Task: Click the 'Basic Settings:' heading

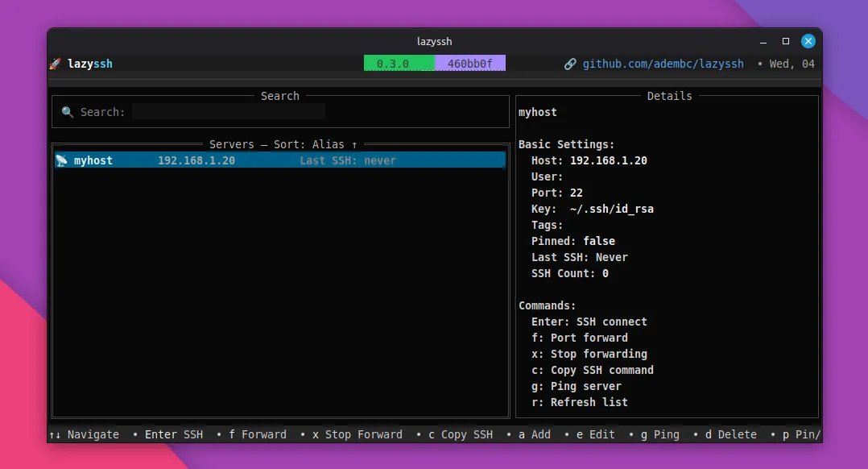Action: 566,144
